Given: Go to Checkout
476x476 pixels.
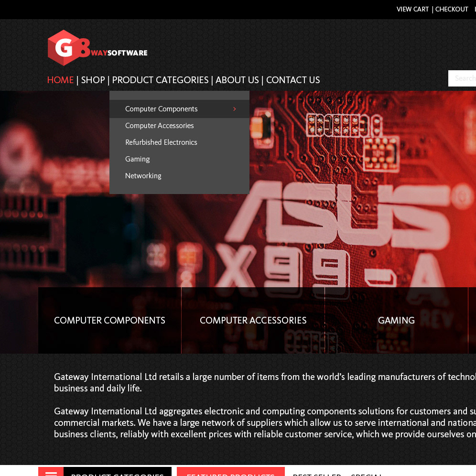Looking at the screenshot, I should click(x=452, y=9).
